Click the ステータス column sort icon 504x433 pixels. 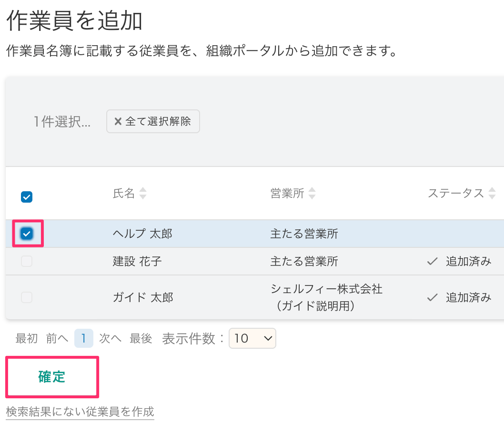492,194
